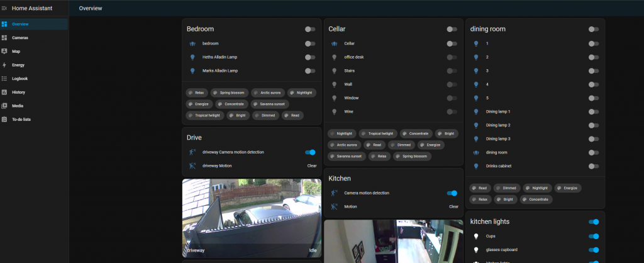The height and width of the screenshot is (263, 644).
Task: Activate the Nightlight scene in Cellar
Action: tap(341, 133)
